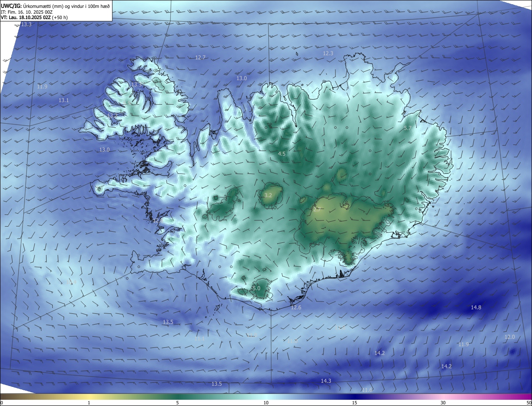Click the 0 tick label on the legend
This screenshot has height=406, width=532.
point(1,403)
